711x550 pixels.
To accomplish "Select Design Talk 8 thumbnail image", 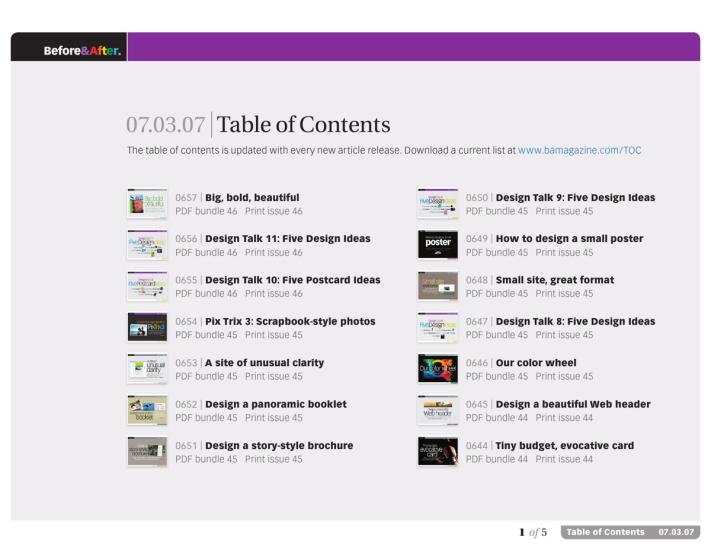I will coord(437,328).
